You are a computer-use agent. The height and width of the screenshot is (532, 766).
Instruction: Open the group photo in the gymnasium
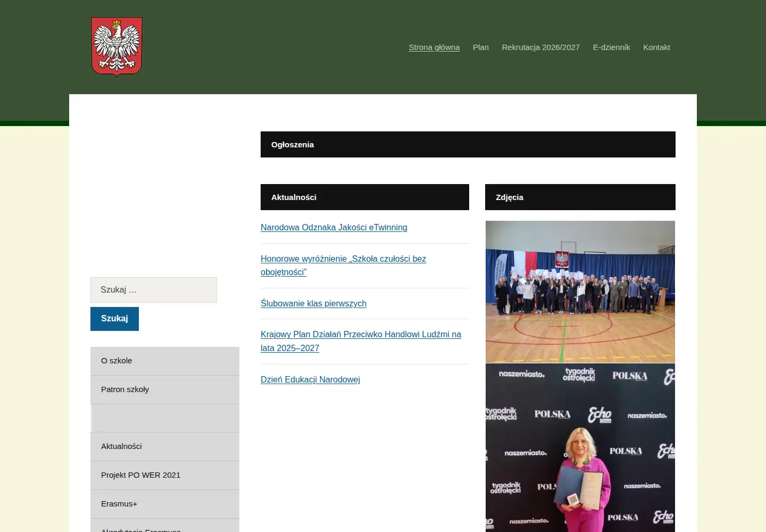click(x=580, y=292)
